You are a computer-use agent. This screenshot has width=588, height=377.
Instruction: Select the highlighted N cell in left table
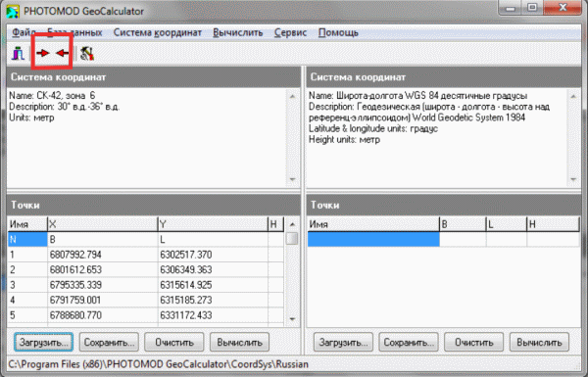27,239
